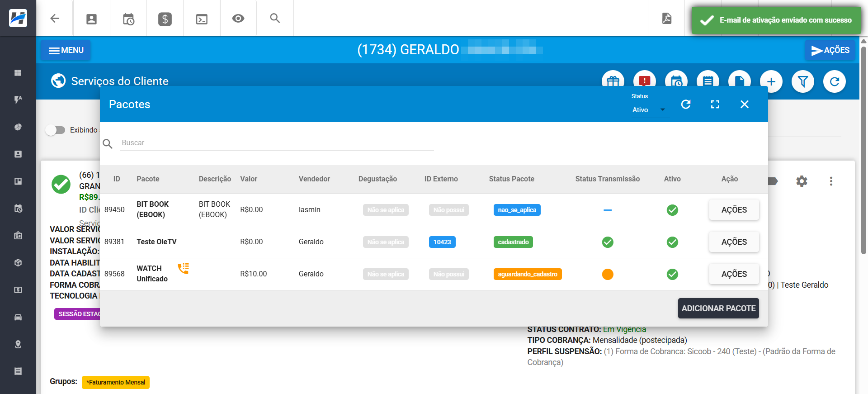Click the aguardando_cadastro status badge
This screenshot has height=394, width=868.
click(x=528, y=274)
